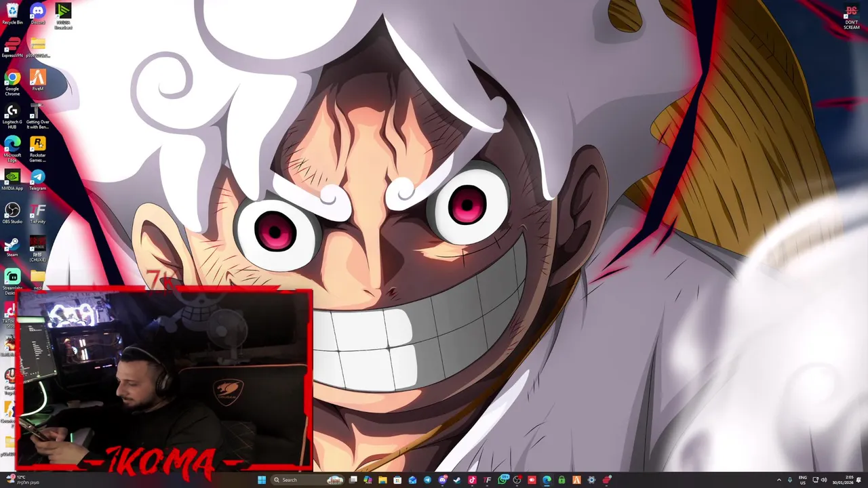Switch to OBS Studio on the taskbar

point(517,480)
